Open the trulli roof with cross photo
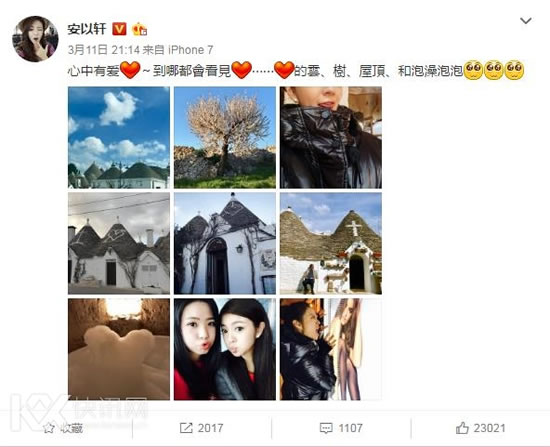550x447 pixels. [331, 243]
